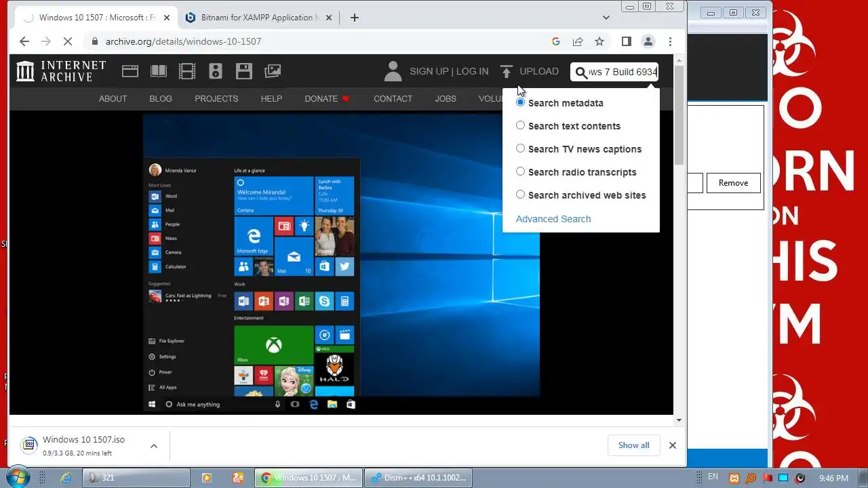This screenshot has height=488, width=868.
Task: View site info padlock icon
Action: pos(94,41)
